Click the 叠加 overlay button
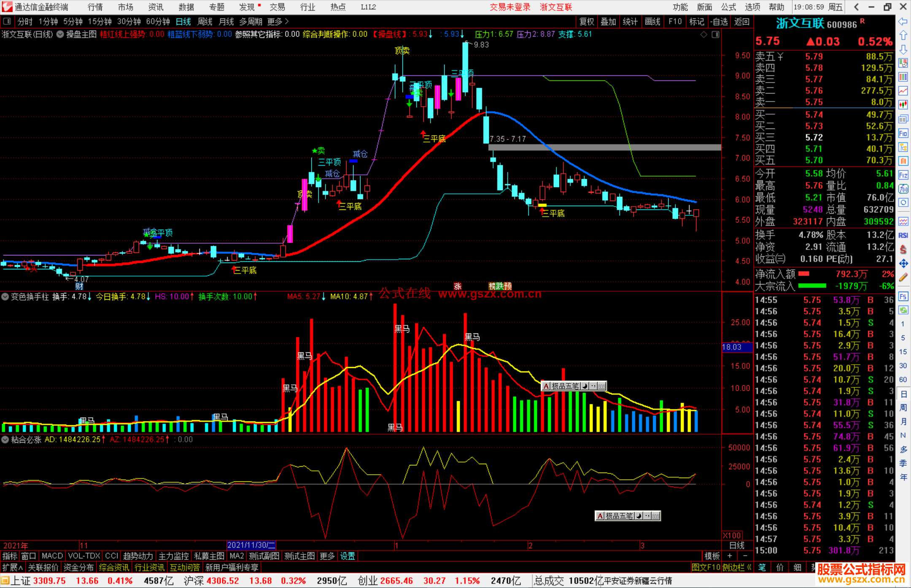The image size is (911, 588). pos(608,21)
